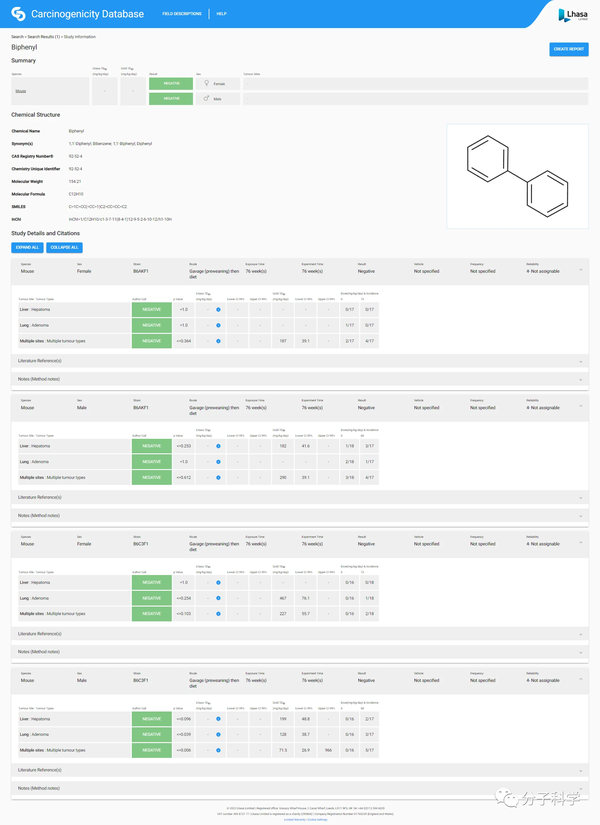Open the Mouse species link in Summary
Viewport: 600px width, 825px height.
[21, 91]
